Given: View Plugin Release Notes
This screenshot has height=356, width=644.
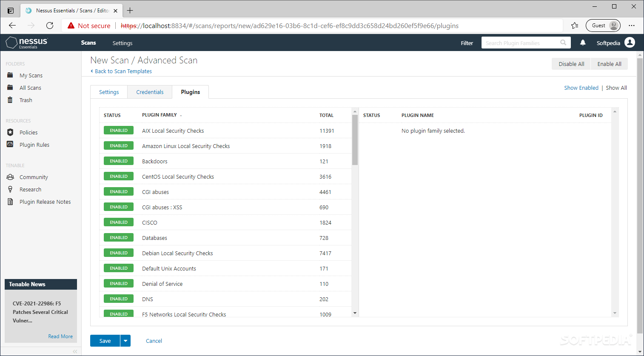Looking at the screenshot, I should 46,202.
